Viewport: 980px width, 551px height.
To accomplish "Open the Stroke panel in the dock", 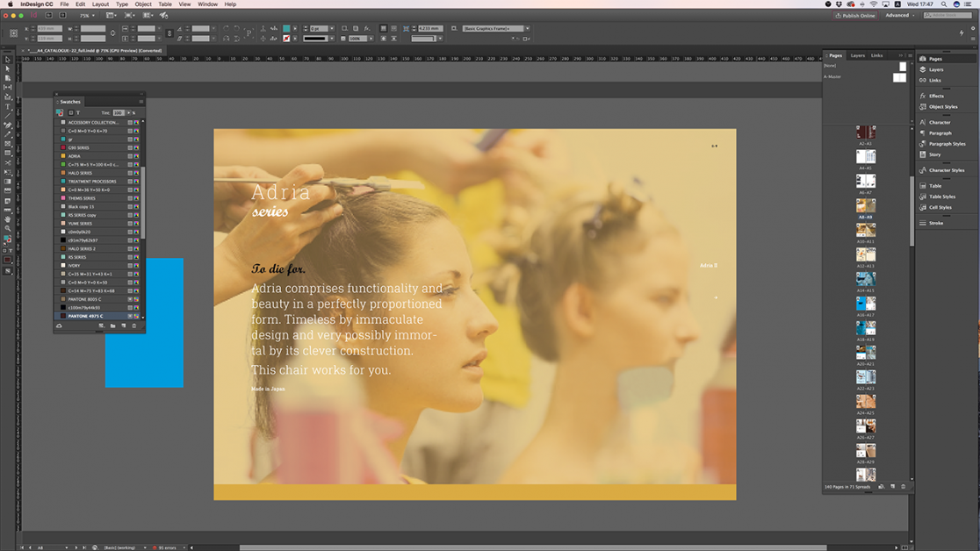I will (x=936, y=223).
